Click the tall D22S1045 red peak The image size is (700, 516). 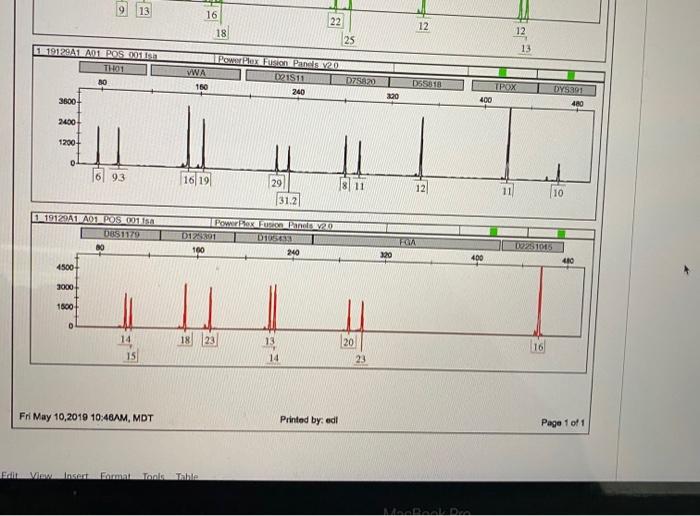(x=540, y=302)
